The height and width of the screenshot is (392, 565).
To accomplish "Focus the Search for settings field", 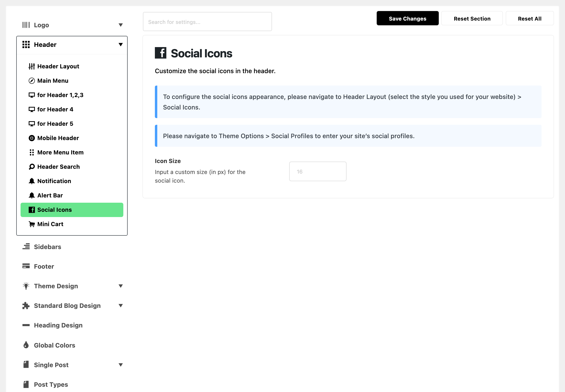I will (x=207, y=22).
